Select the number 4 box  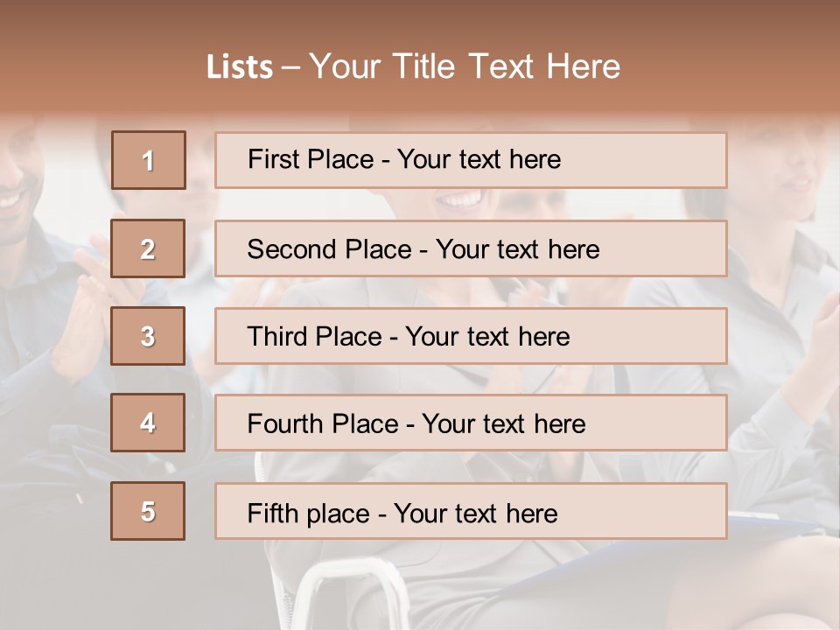point(148,423)
